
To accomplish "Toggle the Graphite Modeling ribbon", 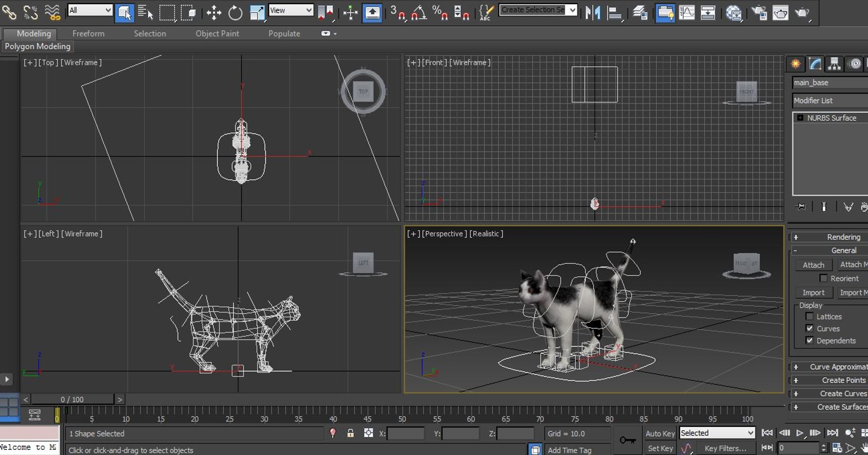I will tap(665, 12).
